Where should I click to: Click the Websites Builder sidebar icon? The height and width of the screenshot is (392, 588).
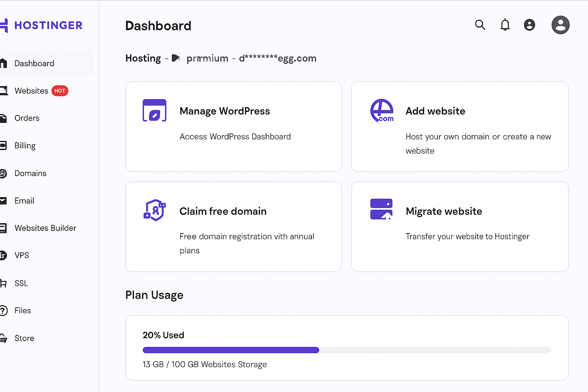(x=3, y=228)
